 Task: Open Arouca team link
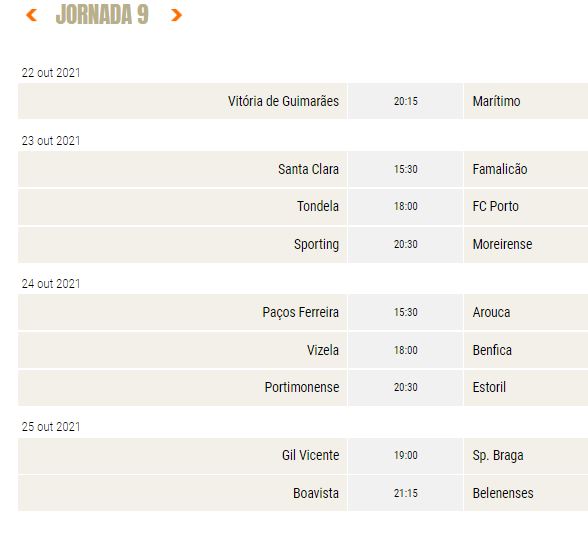pyautogui.click(x=491, y=312)
